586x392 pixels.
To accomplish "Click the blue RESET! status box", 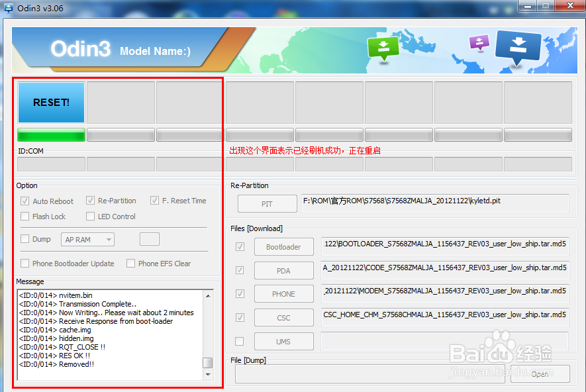I will [x=51, y=103].
